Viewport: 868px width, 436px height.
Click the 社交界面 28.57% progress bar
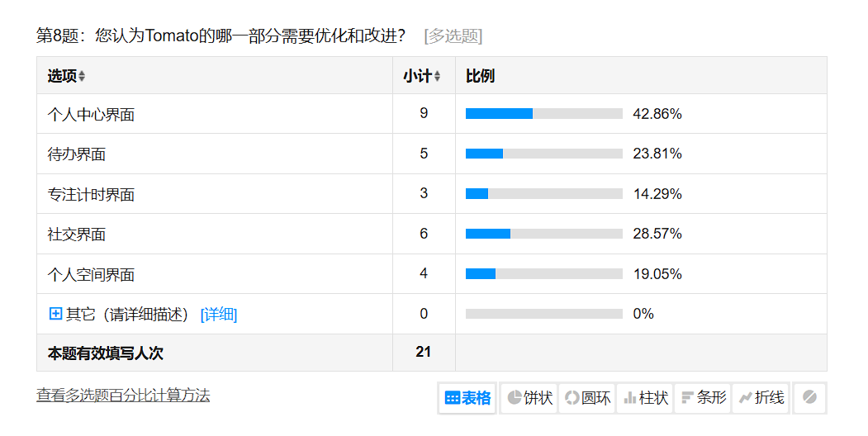click(543, 234)
